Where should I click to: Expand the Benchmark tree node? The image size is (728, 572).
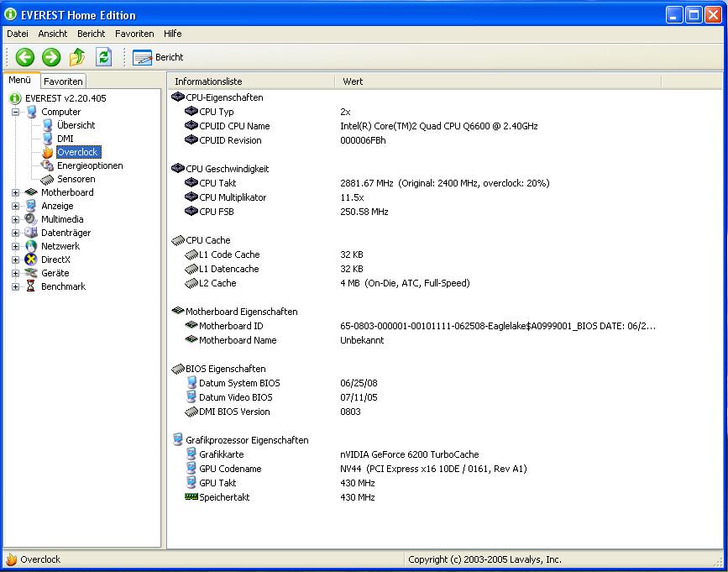[15, 287]
